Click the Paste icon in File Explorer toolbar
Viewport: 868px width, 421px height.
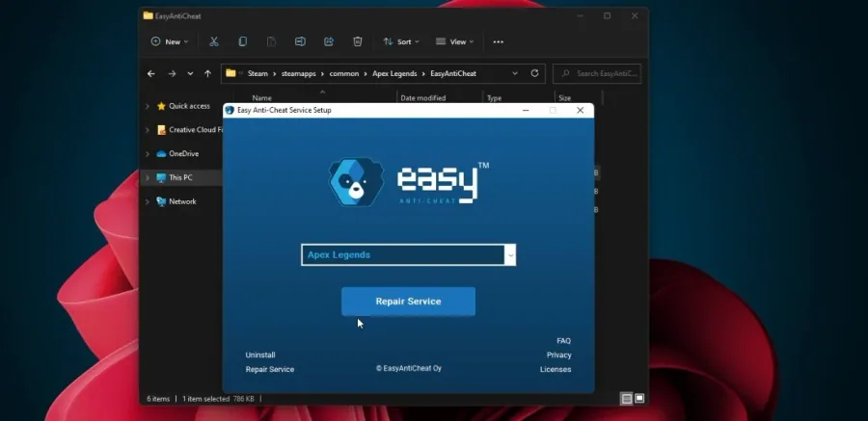click(x=271, y=41)
